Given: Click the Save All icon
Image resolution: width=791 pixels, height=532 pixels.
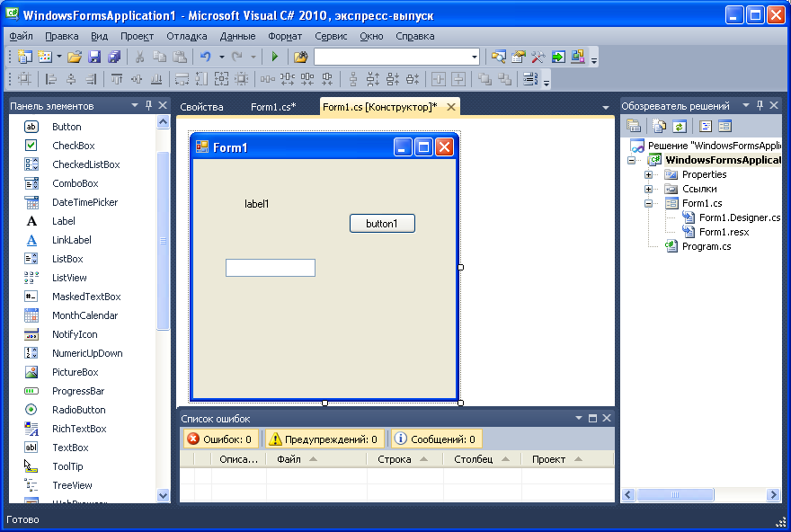Looking at the screenshot, I should click(x=114, y=57).
